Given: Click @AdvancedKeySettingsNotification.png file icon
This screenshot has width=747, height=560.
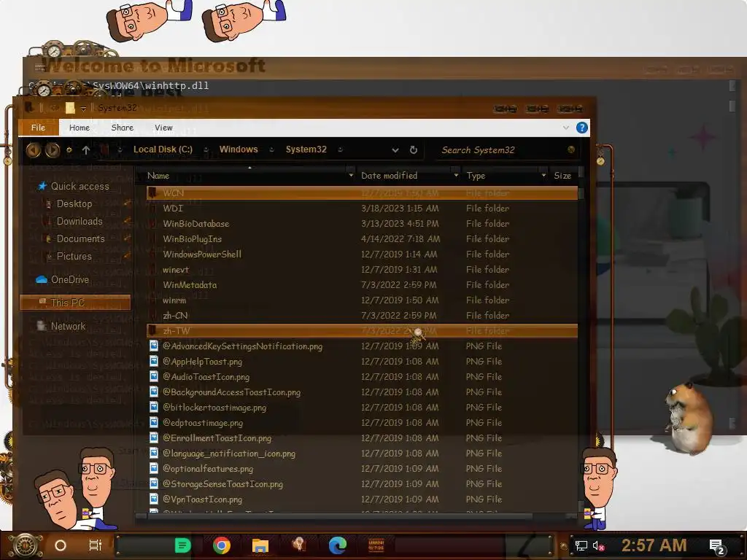Looking at the screenshot, I should (153, 346).
